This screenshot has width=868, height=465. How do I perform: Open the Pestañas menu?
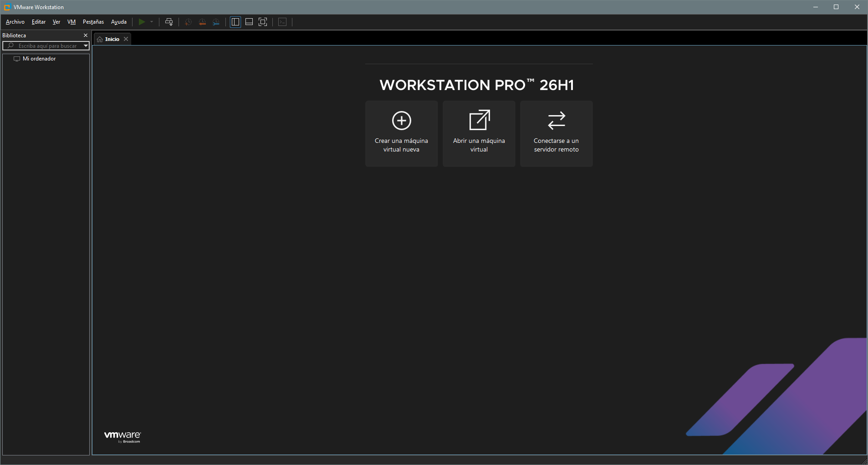tap(93, 22)
